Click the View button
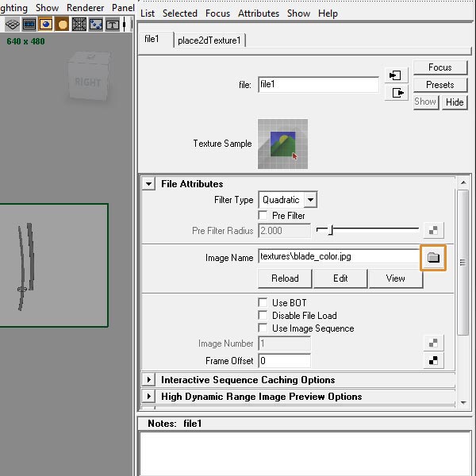The image size is (476, 476). pos(396,278)
